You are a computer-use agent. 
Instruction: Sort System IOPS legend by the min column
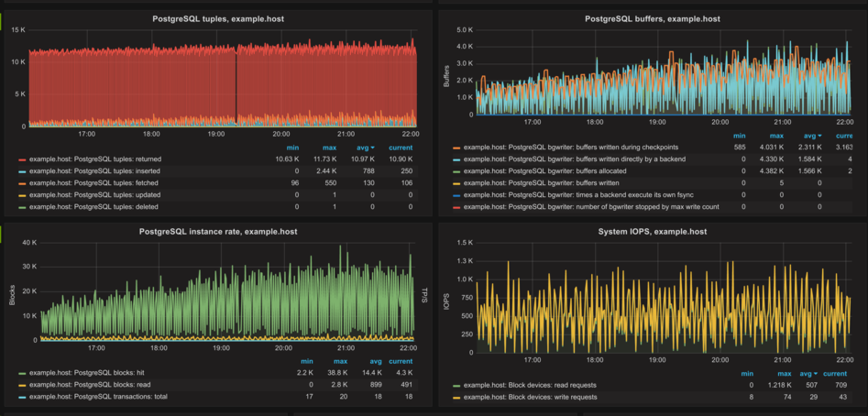point(747,374)
